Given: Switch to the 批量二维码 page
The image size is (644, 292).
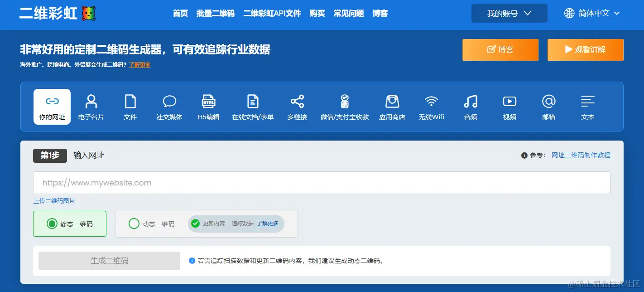Looking at the screenshot, I should 215,13.
